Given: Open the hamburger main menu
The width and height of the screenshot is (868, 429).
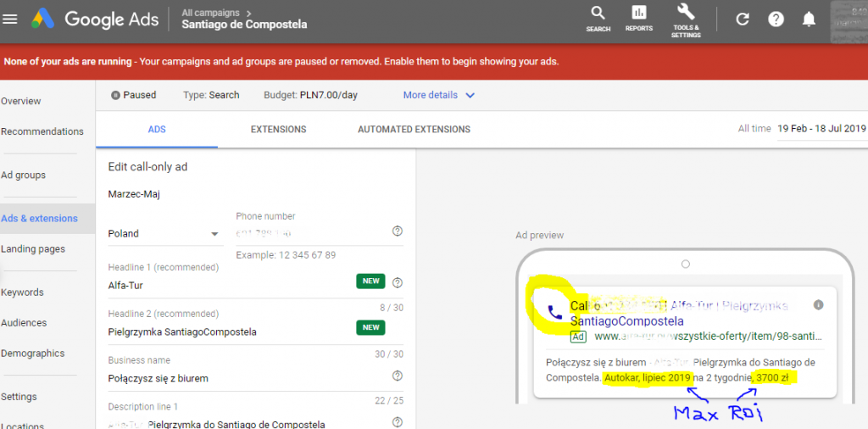Looking at the screenshot, I should pyautogui.click(x=10, y=19).
